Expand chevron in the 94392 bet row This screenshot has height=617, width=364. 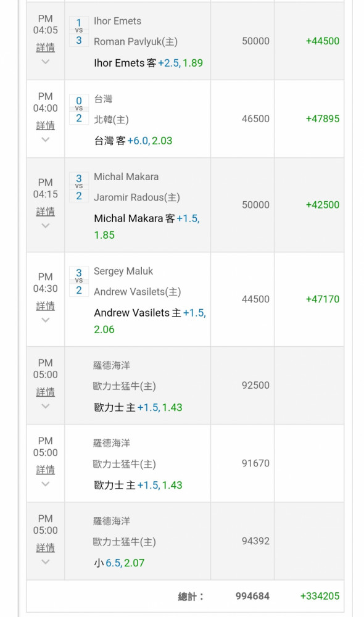[x=45, y=561]
